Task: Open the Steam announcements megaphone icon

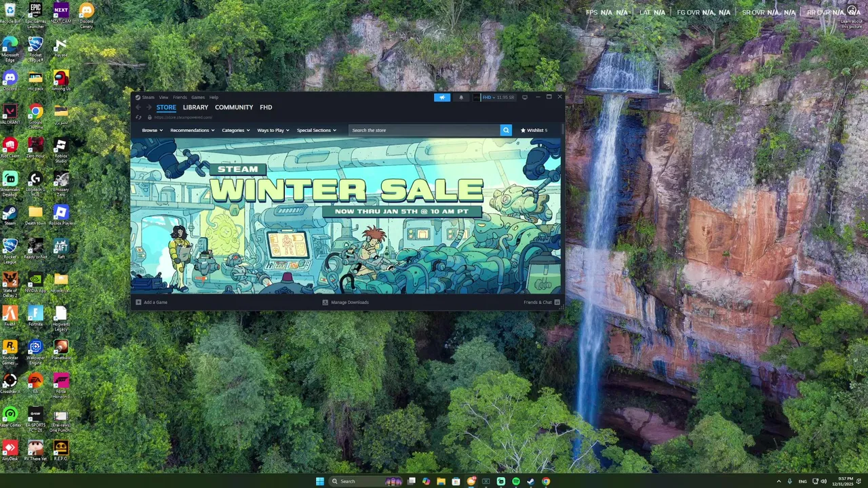Action: [442, 98]
